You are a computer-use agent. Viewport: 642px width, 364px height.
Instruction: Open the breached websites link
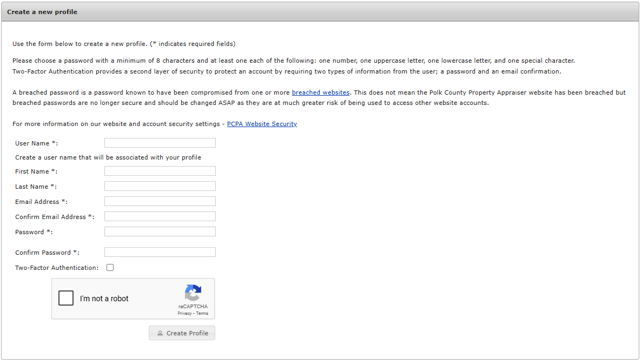point(320,92)
